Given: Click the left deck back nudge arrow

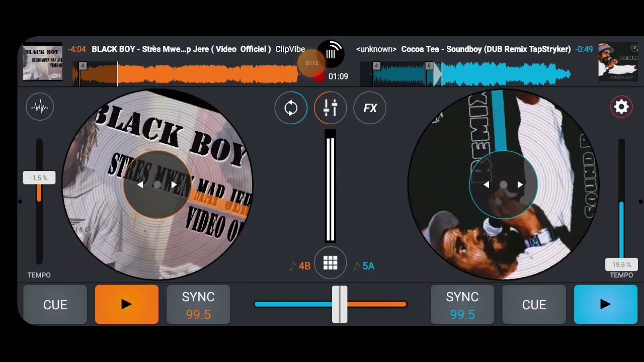Looking at the screenshot, I should coord(140,185).
